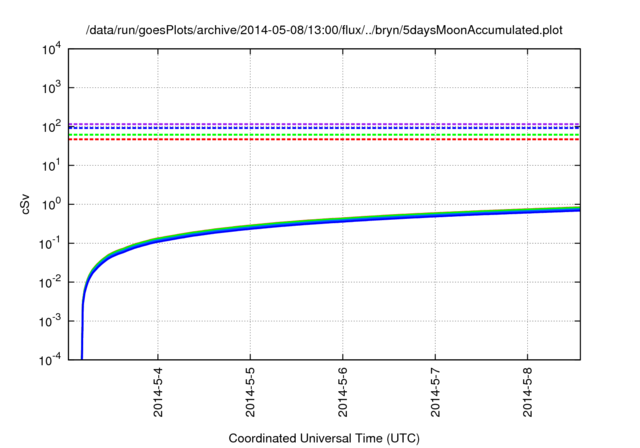Viewport: 640px width, 448px height.
Task: Select the 10^-4 y-axis label
Action: pyautogui.click(x=50, y=360)
